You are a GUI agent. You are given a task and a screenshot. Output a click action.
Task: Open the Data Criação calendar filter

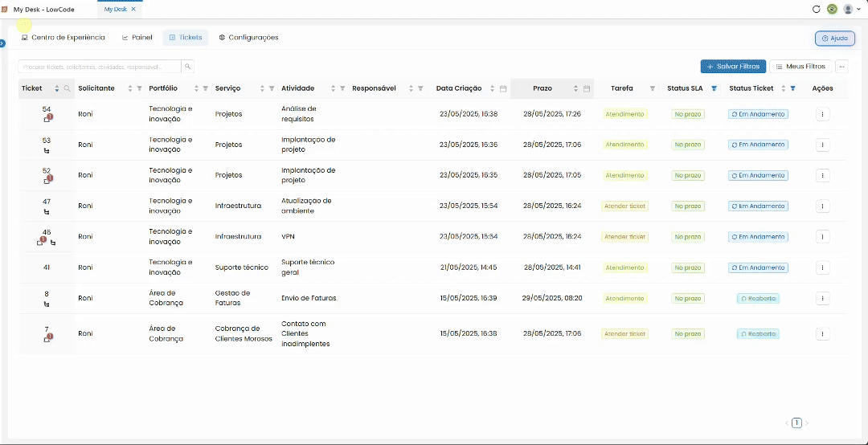point(503,88)
